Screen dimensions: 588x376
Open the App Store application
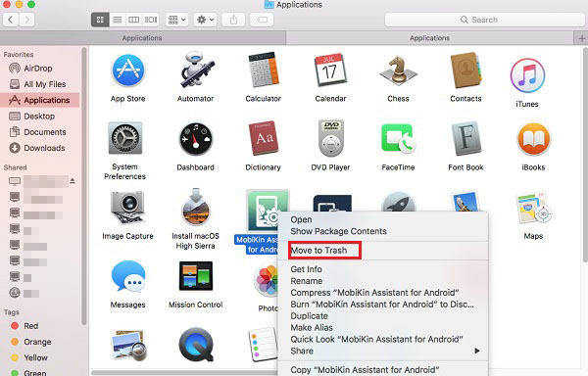tap(127, 70)
